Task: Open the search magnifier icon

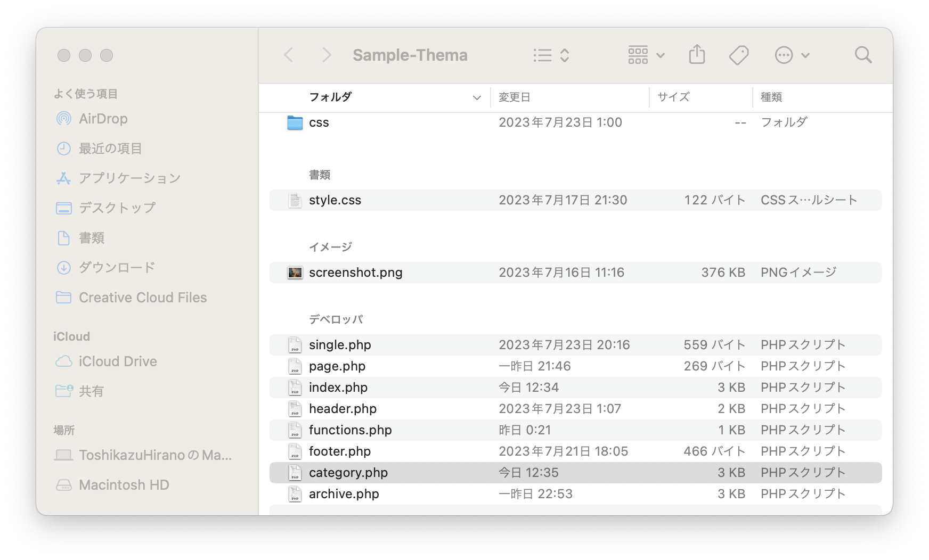Action: pos(863,55)
